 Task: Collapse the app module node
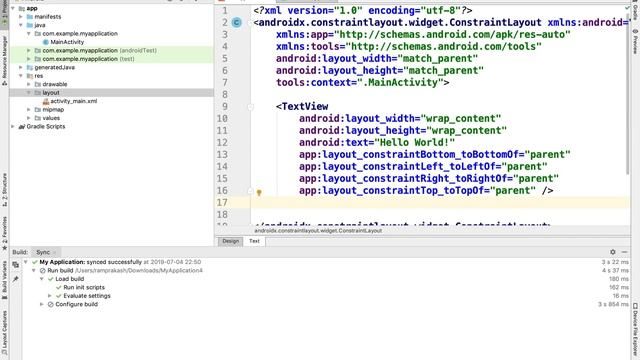pos(13,8)
